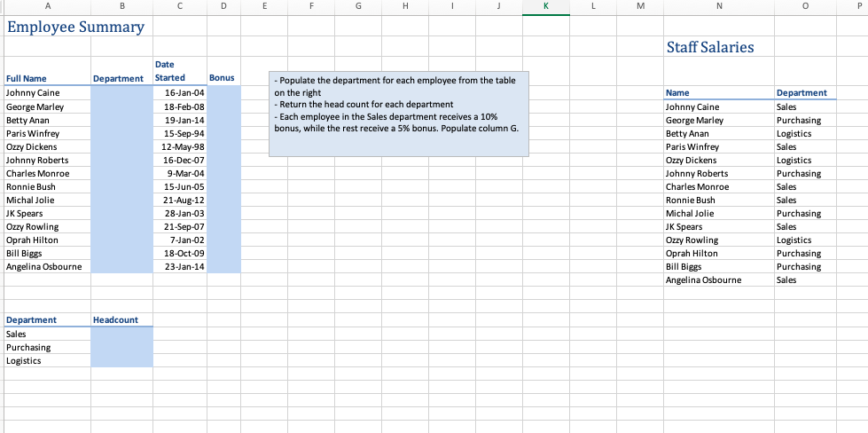Select Bill Biggs in Full Name column

pos(48,253)
